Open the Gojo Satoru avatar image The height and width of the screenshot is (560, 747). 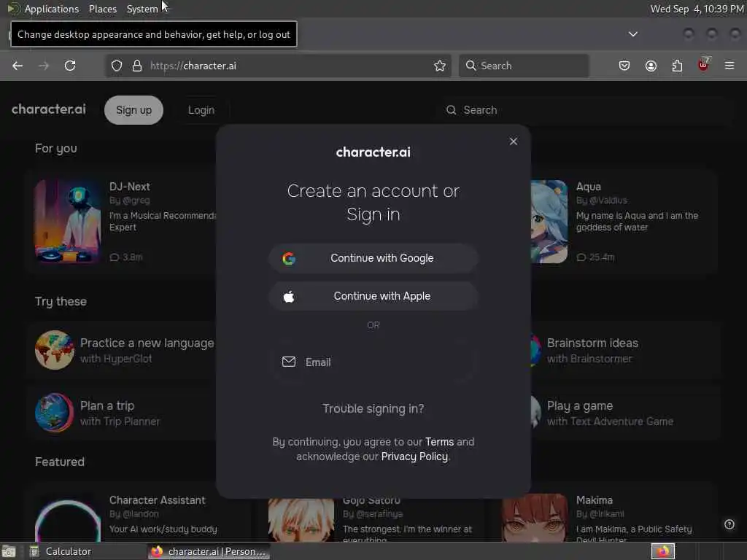tap(301, 519)
